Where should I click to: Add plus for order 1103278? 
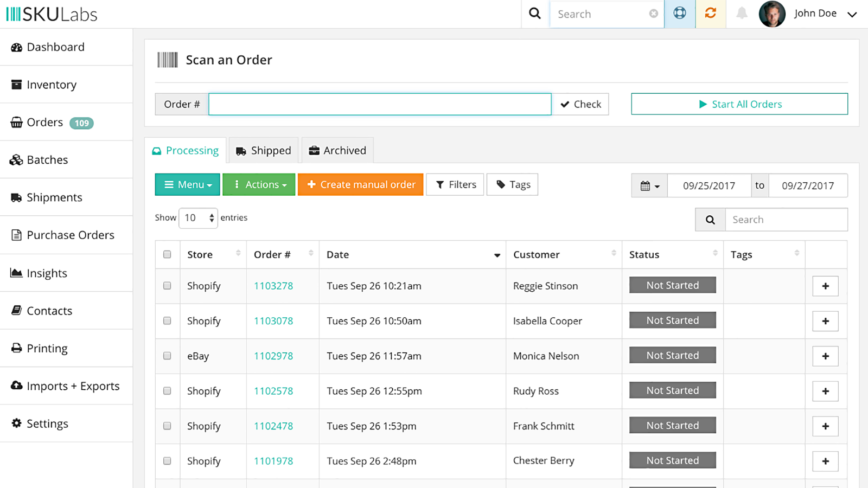click(825, 286)
